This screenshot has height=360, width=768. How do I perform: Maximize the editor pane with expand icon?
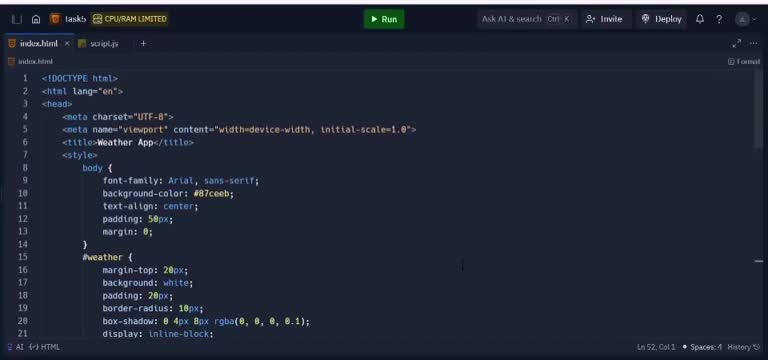(736, 44)
